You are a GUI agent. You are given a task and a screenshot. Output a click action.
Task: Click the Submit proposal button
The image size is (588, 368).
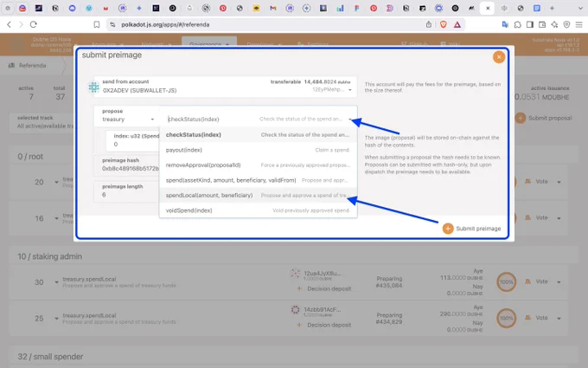544,118
